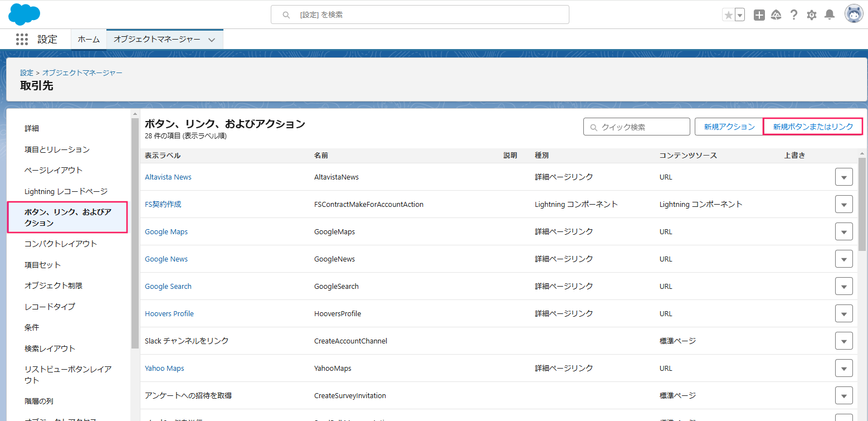This screenshot has width=868, height=421.
Task: Sort by the 表示ラベル column header
Action: point(163,156)
